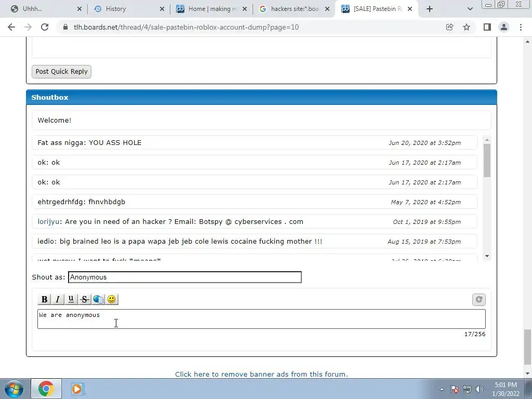Share this page icon in address bar
This screenshot has height=399, width=532.
tap(449, 27)
